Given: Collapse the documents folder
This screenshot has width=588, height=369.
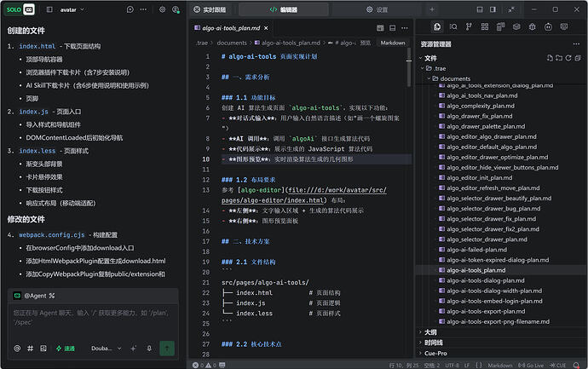Looking at the screenshot, I should pos(429,78).
